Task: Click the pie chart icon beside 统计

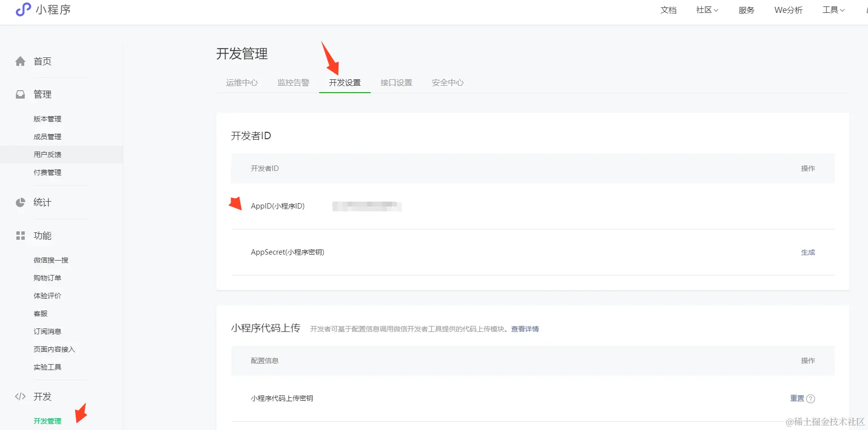Action: pyautogui.click(x=20, y=202)
